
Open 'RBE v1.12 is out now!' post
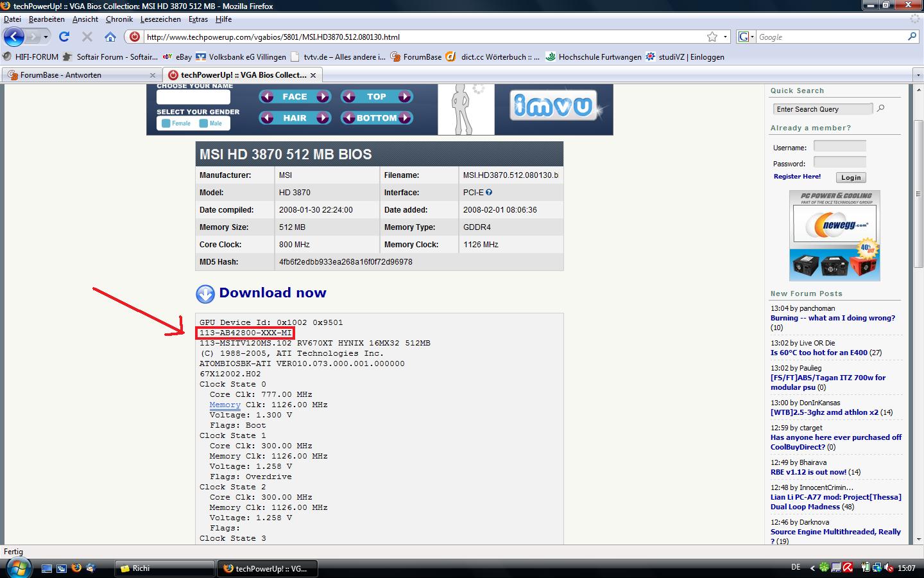point(809,472)
